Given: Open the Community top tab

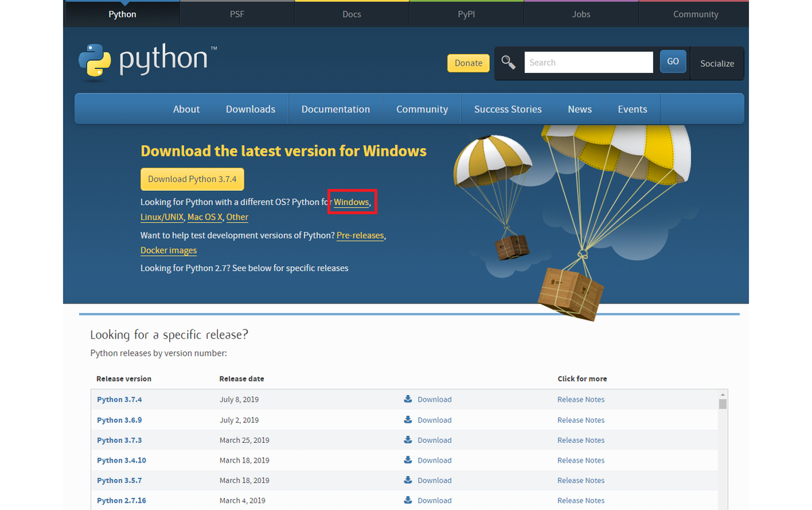Looking at the screenshot, I should pos(696,14).
